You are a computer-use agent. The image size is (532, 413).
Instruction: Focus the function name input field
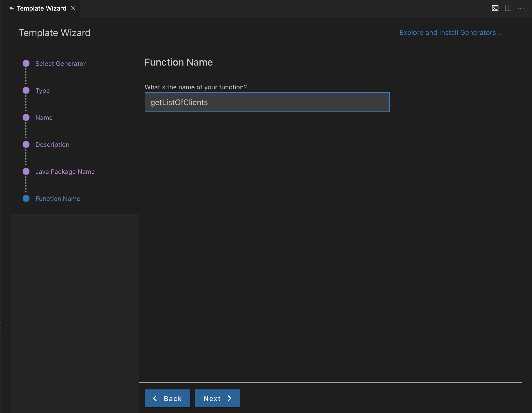(x=267, y=102)
